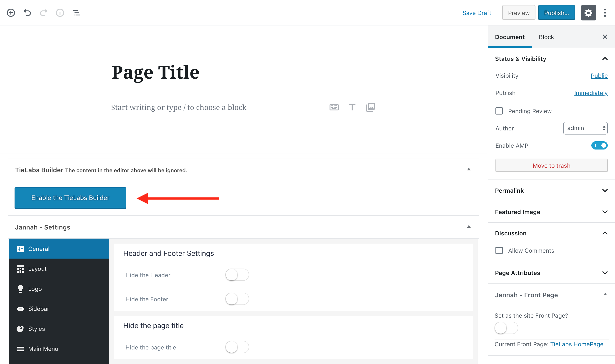Open the Author dropdown showing admin
Viewport: 615px width, 364px height.
[x=585, y=128]
